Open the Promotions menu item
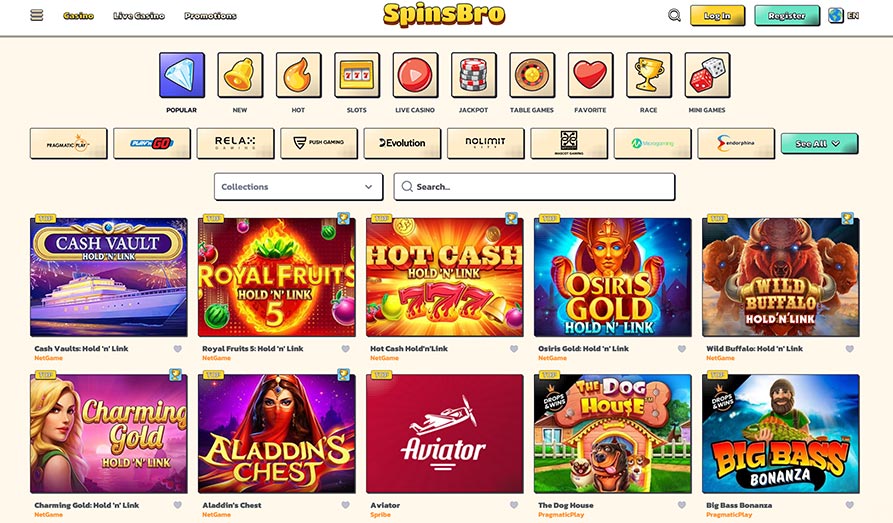 (x=210, y=16)
